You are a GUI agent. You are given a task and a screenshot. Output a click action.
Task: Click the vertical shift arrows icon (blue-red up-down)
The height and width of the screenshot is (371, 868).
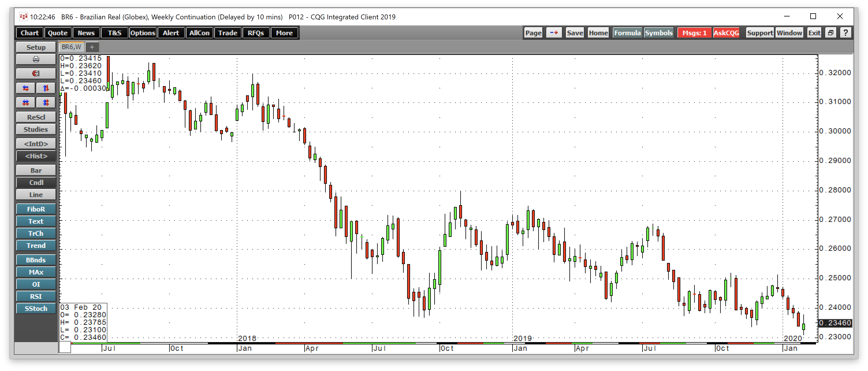click(46, 88)
